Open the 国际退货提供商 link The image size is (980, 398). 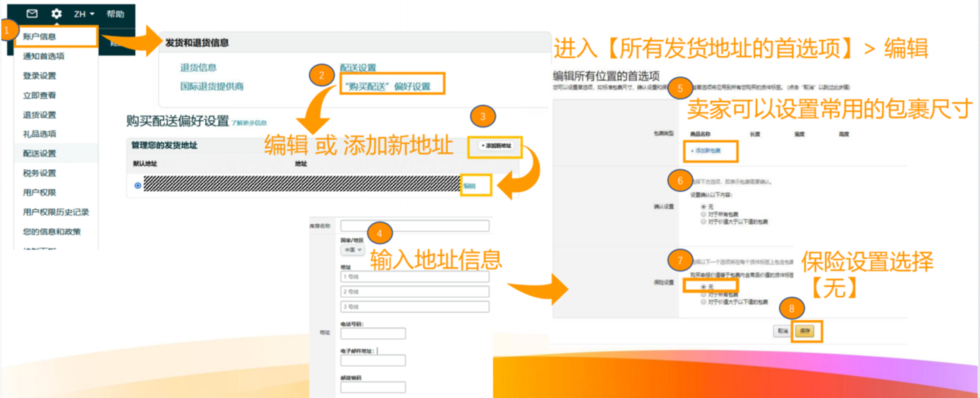pyautogui.click(x=212, y=87)
